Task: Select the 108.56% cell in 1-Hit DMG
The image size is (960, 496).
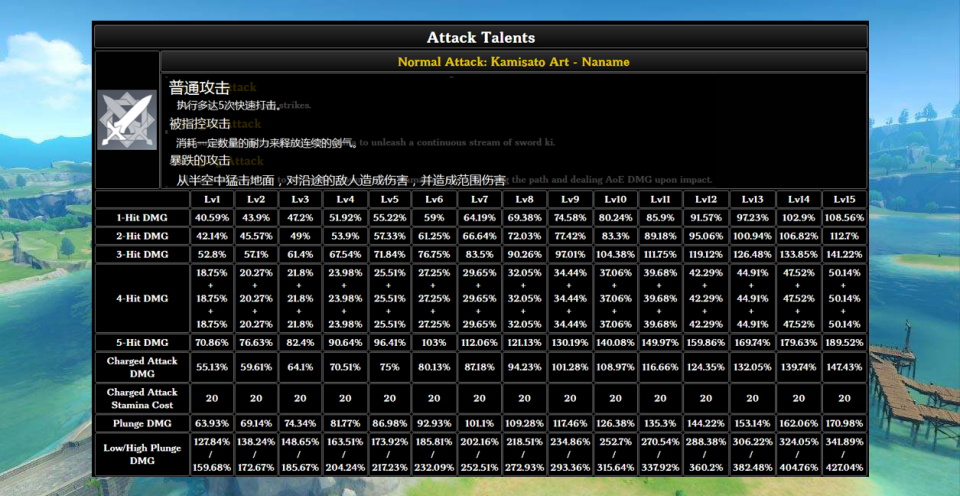Action: coord(844,217)
